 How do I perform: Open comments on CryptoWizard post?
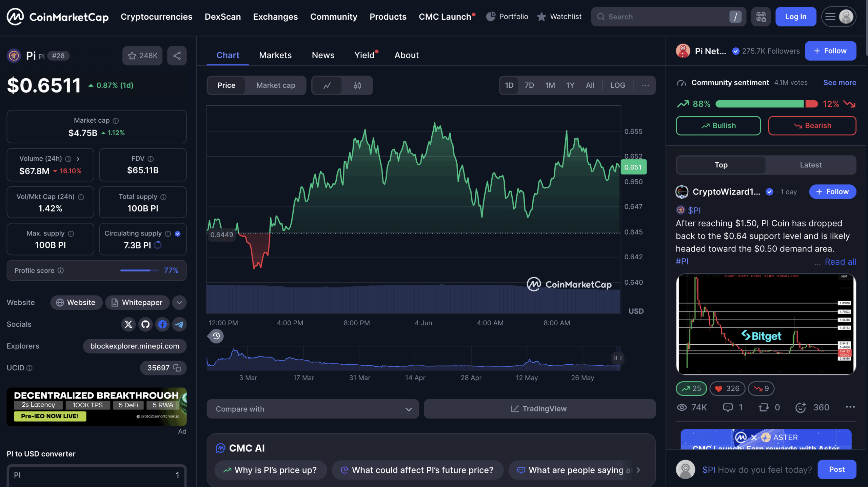pyautogui.click(x=728, y=407)
